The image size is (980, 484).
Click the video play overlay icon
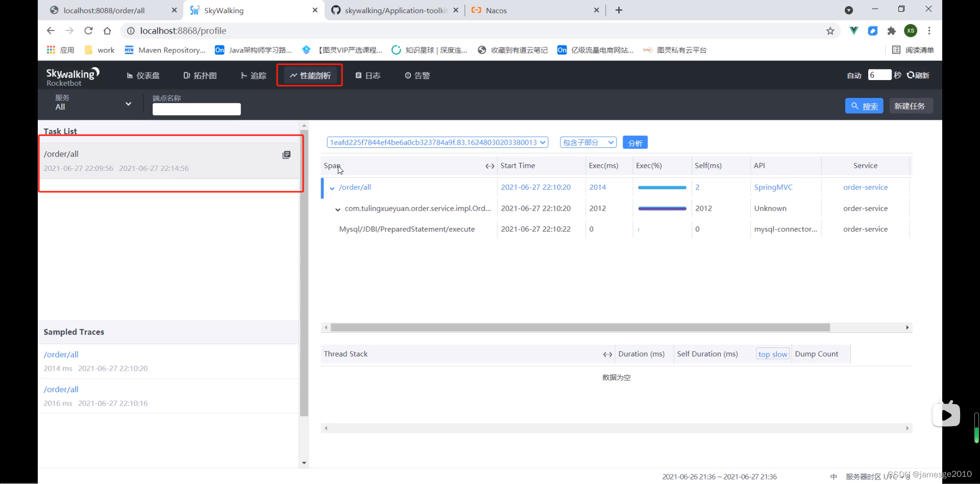click(x=946, y=414)
